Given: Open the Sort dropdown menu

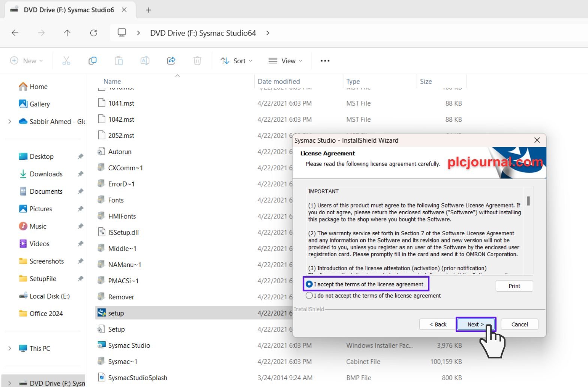Looking at the screenshot, I should [236, 61].
